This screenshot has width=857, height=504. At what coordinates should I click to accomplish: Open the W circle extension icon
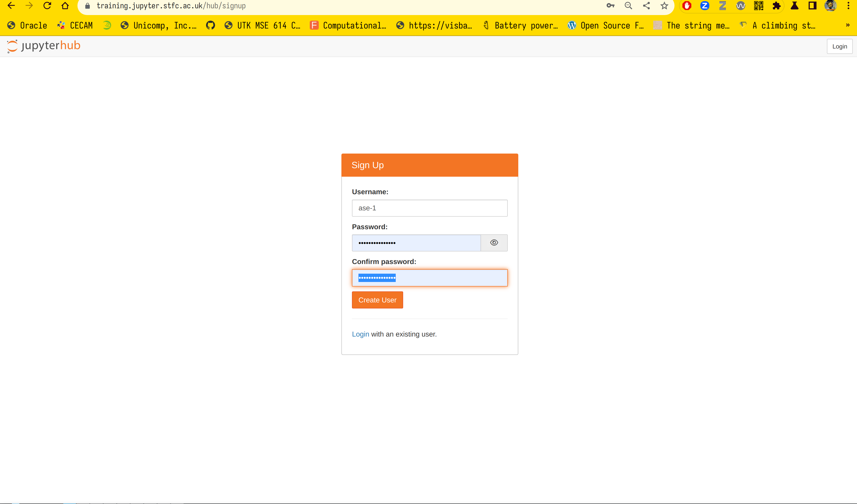(x=741, y=6)
